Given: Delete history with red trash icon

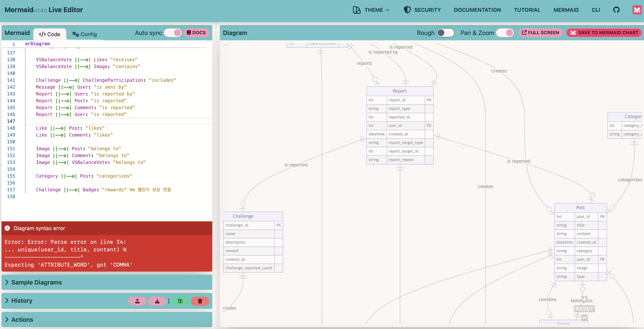Looking at the screenshot, I should pyautogui.click(x=200, y=301).
